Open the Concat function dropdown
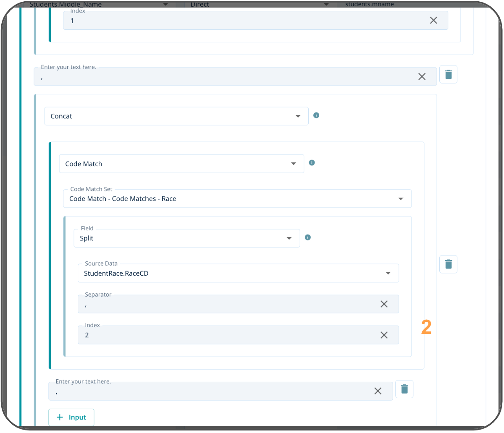504x433 pixels. (x=176, y=116)
